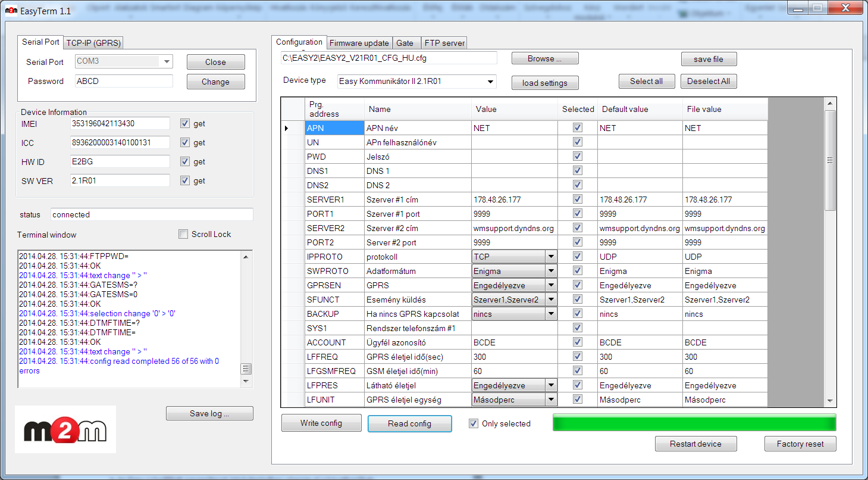Screen dimensions: 868x480
Task: Open the SFUNCT Szerver1,Szerver2 dropdown
Action: (x=551, y=300)
